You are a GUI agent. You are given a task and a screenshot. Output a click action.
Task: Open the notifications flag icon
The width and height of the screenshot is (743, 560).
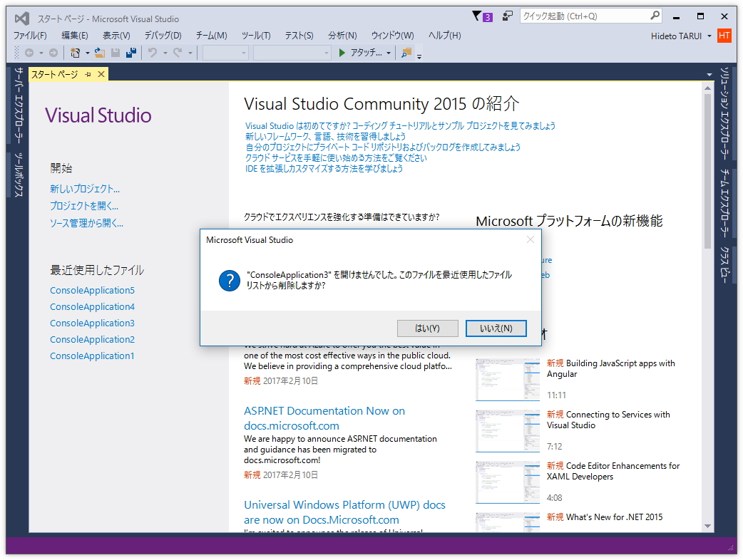(x=477, y=16)
